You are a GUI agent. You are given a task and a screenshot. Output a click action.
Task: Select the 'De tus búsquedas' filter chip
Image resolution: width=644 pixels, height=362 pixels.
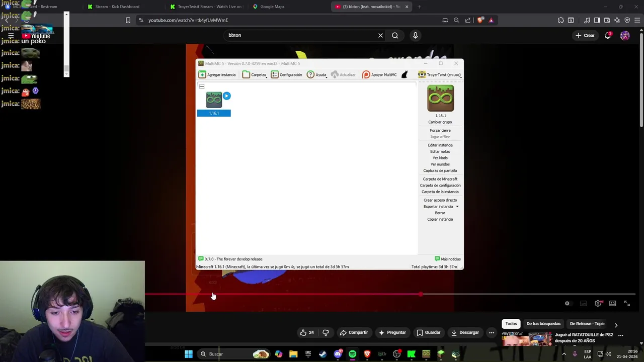[543, 324]
